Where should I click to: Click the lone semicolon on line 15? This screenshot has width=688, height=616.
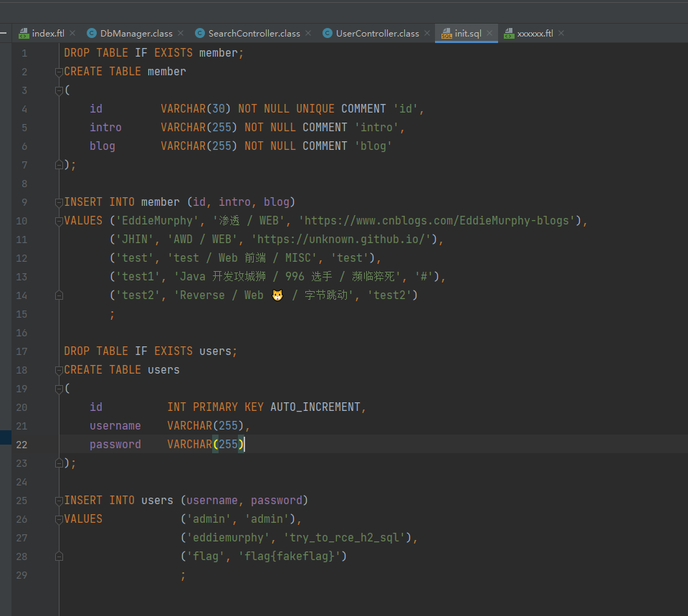point(113,314)
